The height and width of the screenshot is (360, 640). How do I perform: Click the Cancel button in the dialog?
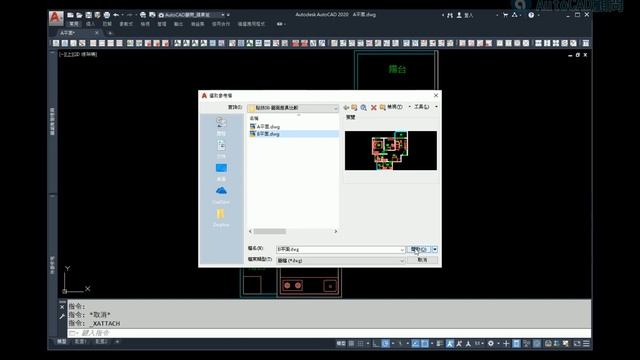pos(422,260)
